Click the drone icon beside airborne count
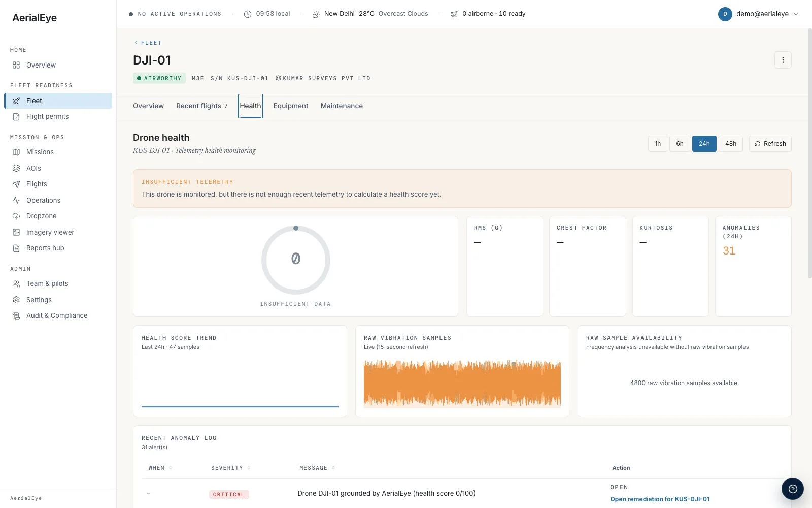Screen dimensions: 812x508 [454, 14]
